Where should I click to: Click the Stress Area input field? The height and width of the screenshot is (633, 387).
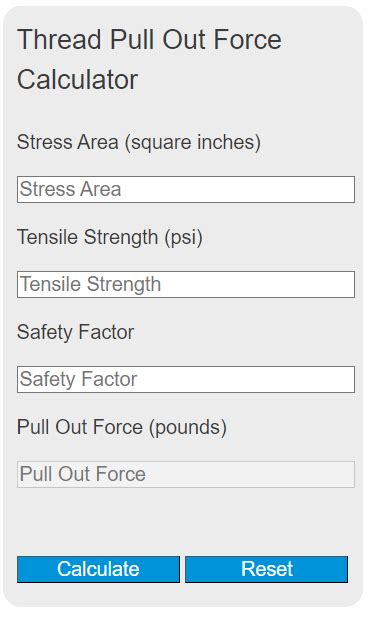(x=186, y=189)
